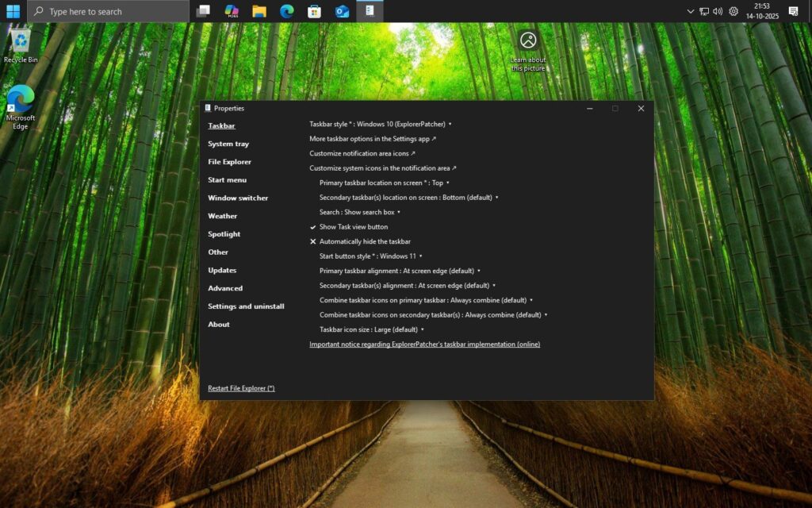The width and height of the screenshot is (812, 508).
Task: Click the ExplorerPatcher Properties taskbar icon
Action: click(370, 11)
